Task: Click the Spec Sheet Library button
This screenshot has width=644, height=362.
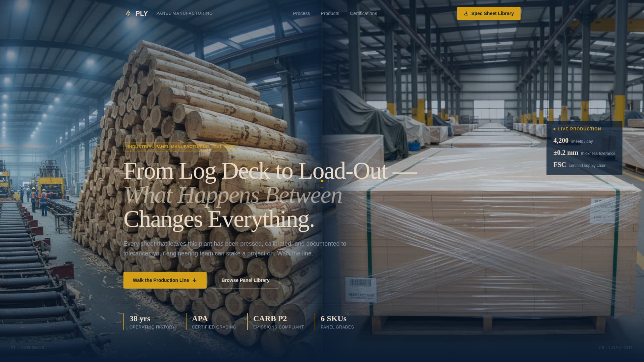Action: (488, 13)
